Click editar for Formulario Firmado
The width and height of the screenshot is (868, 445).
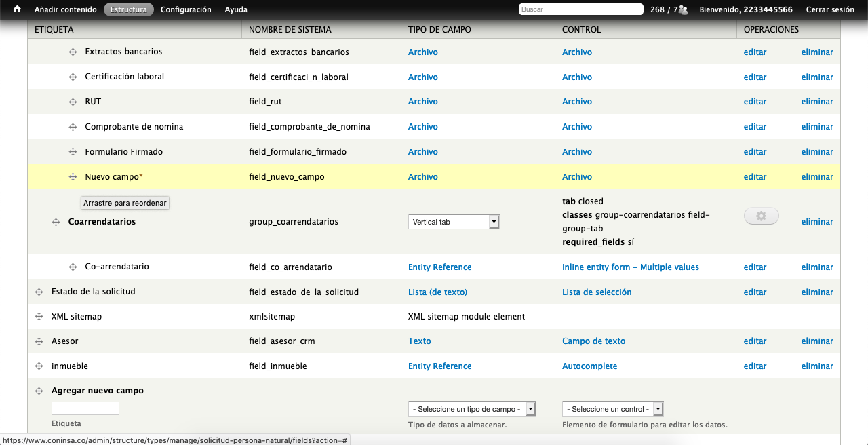(755, 152)
